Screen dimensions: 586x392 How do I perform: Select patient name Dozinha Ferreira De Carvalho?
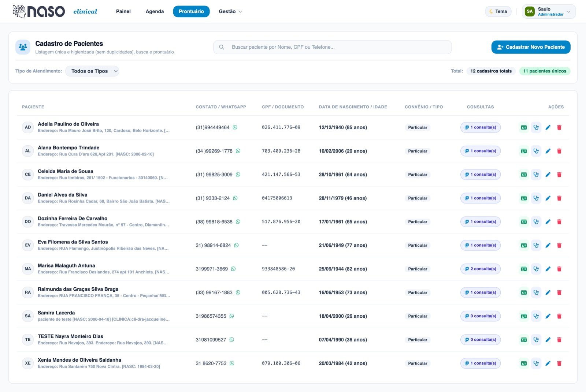[73, 219]
